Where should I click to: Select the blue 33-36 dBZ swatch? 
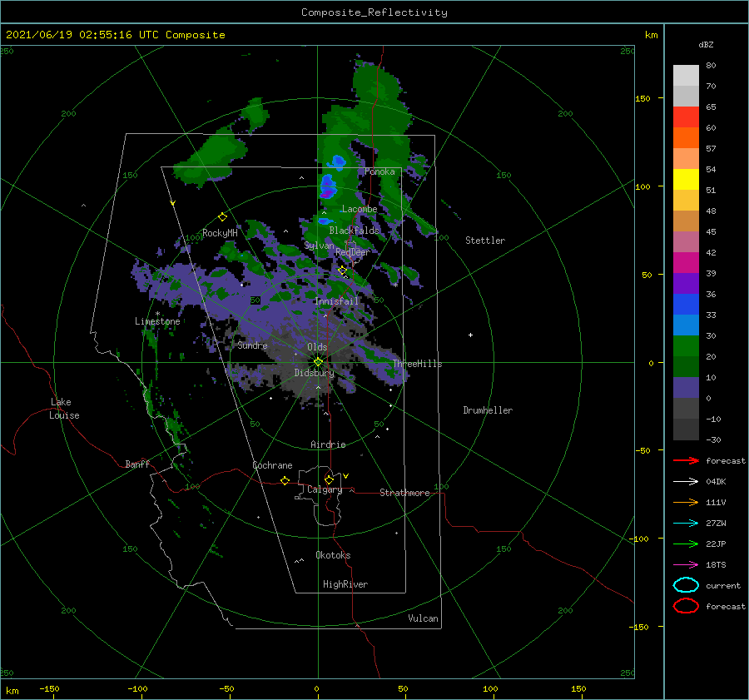[x=686, y=304]
